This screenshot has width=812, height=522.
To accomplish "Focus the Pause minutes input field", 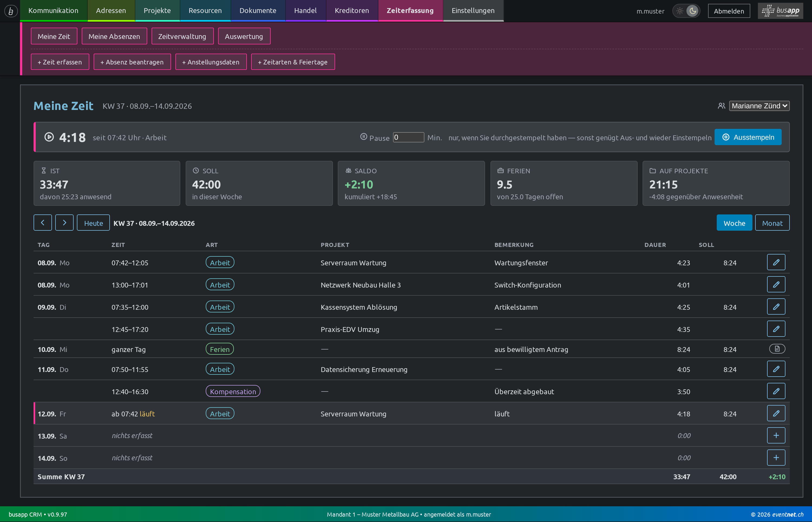I will pyautogui.click(x=408, y=137).
